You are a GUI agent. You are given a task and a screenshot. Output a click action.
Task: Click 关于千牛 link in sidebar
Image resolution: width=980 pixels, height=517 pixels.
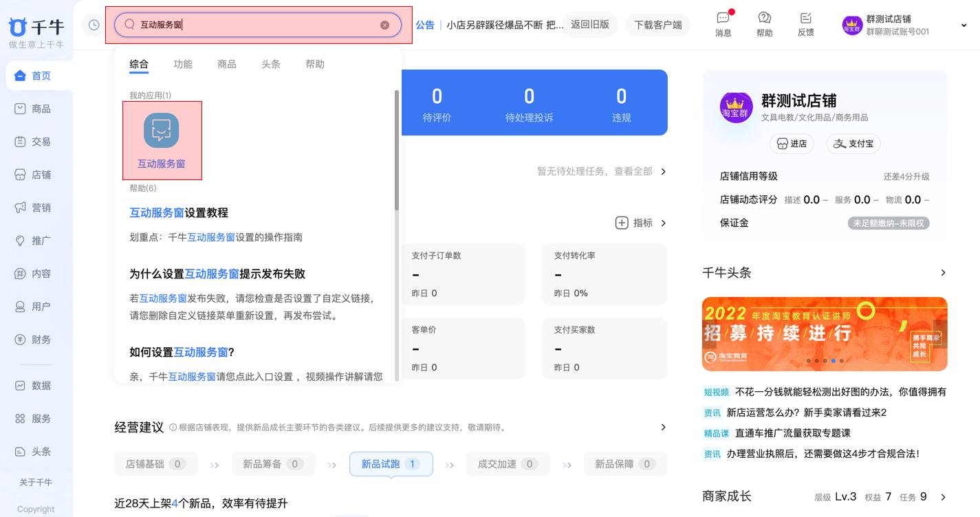[x=36, y=483]
